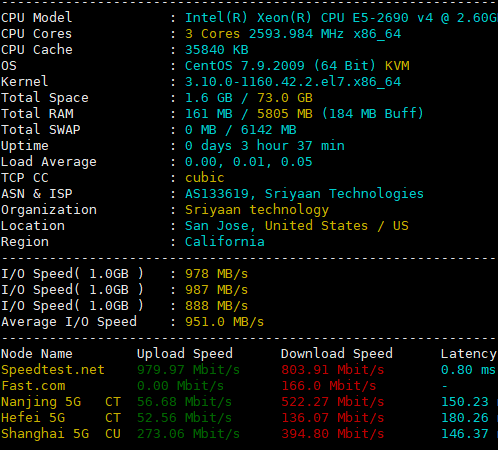Click the Upload Speed column header

[x=185, y=354]
